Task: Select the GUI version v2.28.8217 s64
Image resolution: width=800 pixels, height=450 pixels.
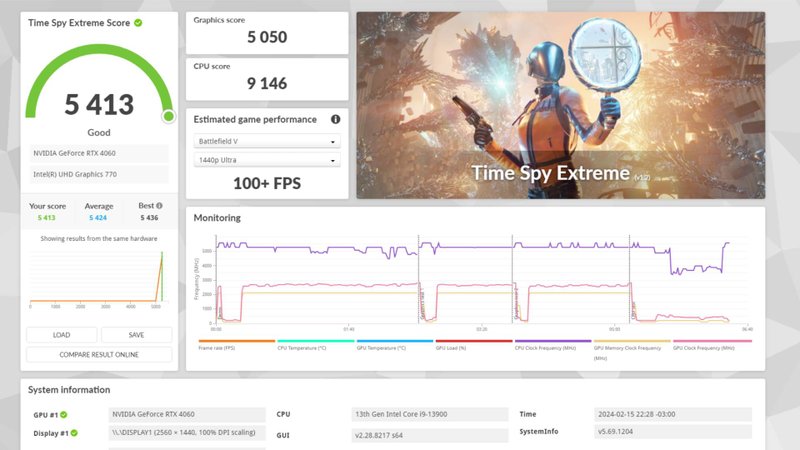Action: (x=430, y=435)
